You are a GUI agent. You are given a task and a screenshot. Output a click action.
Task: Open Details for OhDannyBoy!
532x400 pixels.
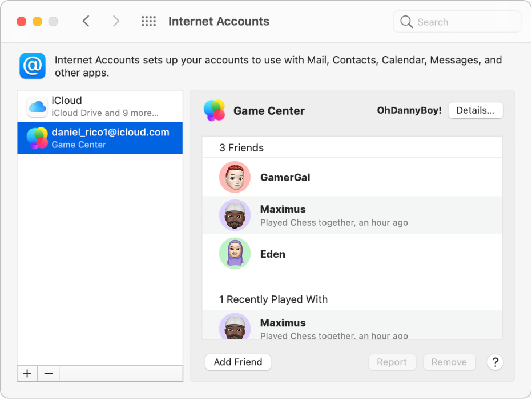[475, 110]
